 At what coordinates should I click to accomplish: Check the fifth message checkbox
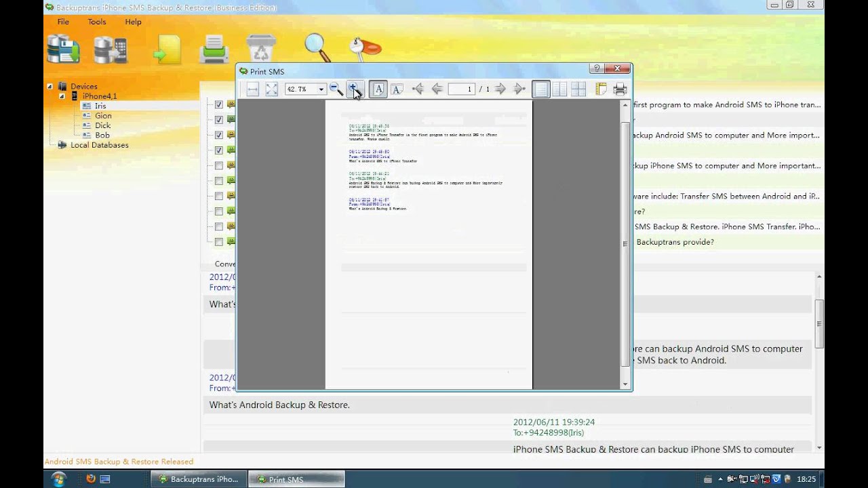219,165
